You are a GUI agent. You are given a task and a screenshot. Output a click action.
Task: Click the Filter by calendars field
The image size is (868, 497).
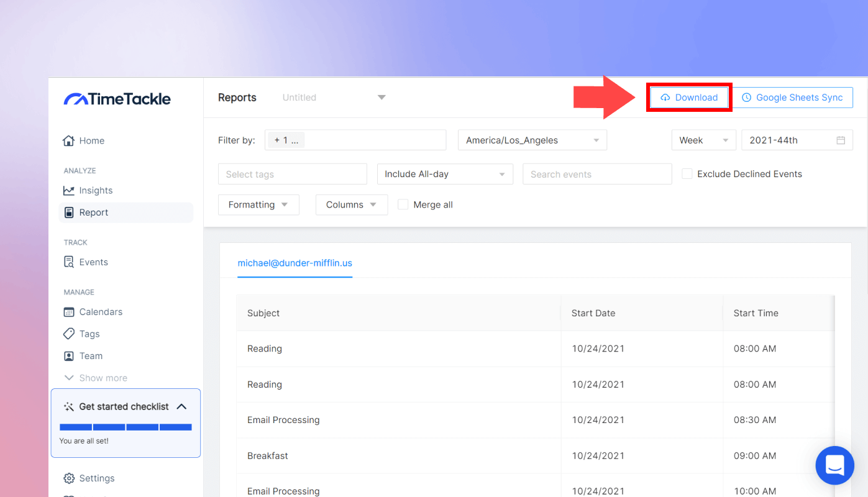click(355, 140)
